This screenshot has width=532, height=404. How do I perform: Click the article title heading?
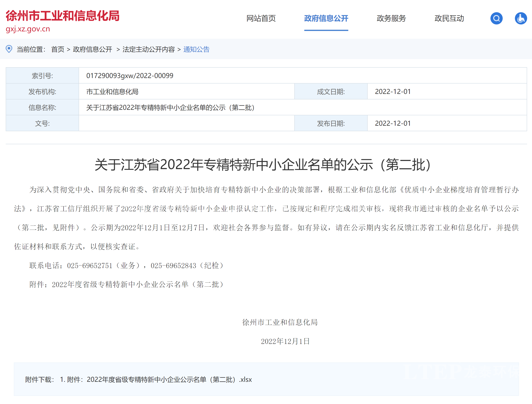pos(263,165)
